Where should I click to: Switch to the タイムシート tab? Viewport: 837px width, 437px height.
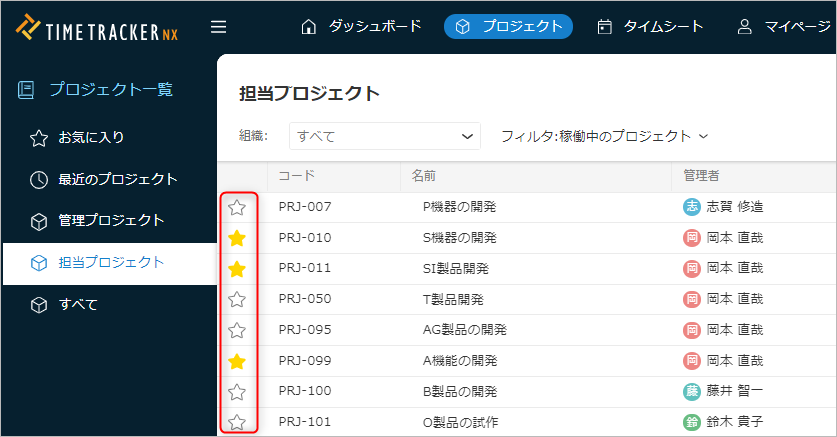tap(650, 27)
